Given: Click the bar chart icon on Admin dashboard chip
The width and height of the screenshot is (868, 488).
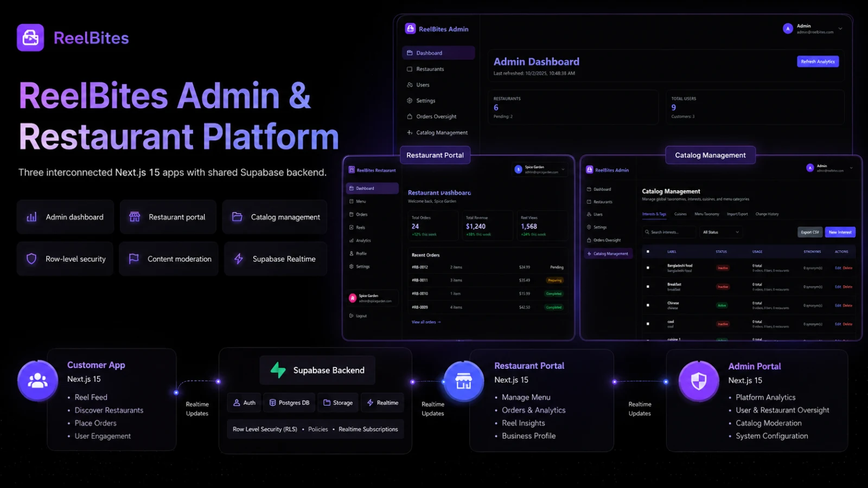Looking at the screenshot, I should click(x=31, y=217).
